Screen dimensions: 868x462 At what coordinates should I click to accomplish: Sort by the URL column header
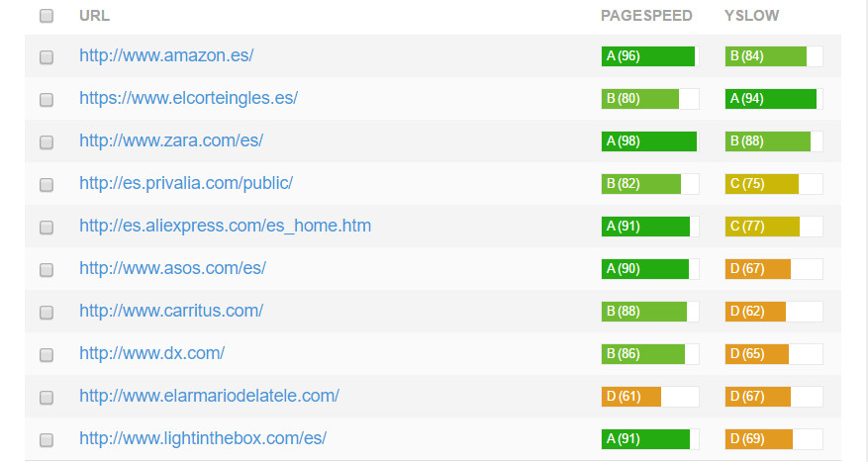[94, 16]
